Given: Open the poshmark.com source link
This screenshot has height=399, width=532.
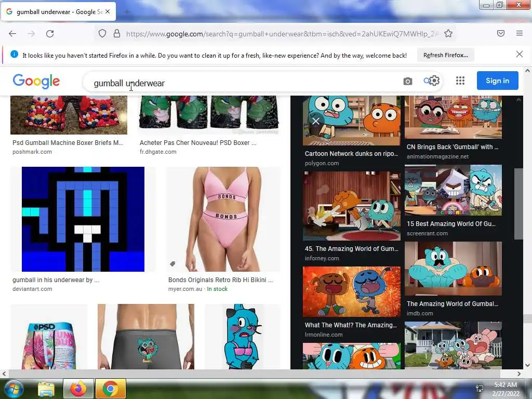Looking at the screenshot, I should [x=32, y=152].
